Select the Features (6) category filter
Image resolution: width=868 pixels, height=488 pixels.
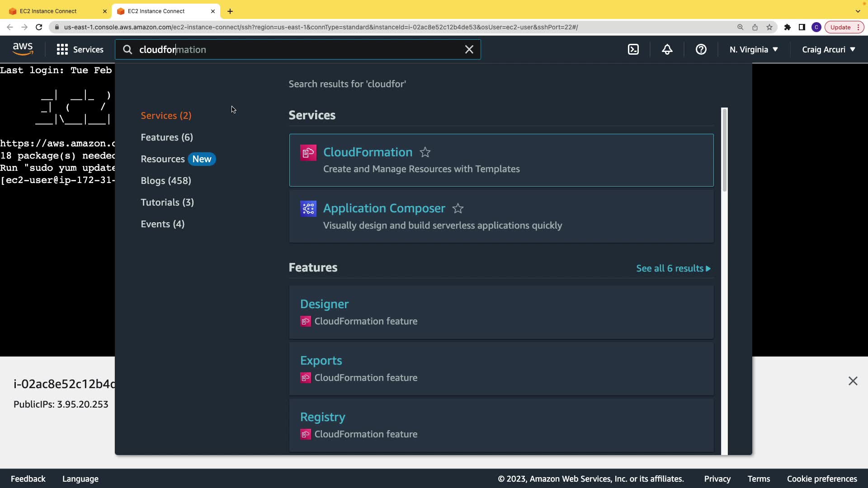tap(167, 137)
